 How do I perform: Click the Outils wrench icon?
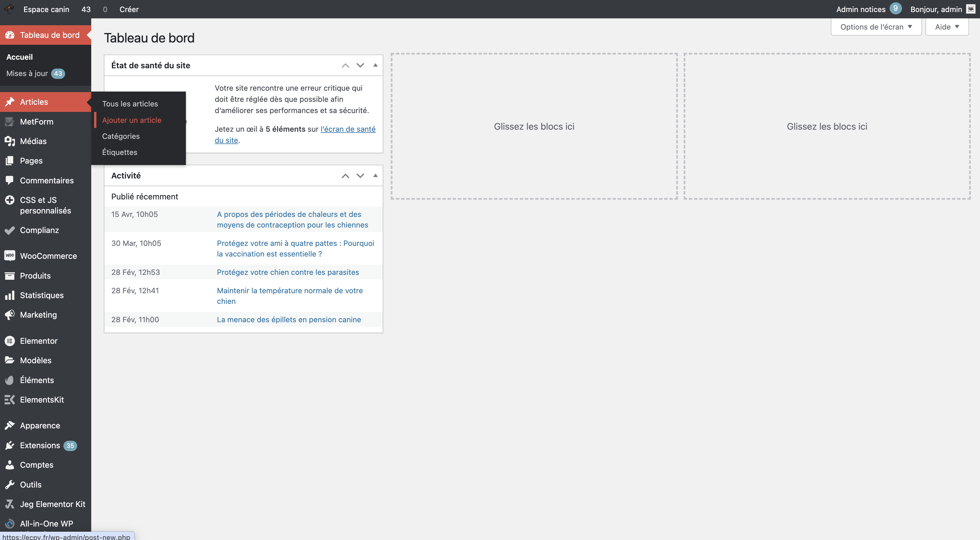9,484
